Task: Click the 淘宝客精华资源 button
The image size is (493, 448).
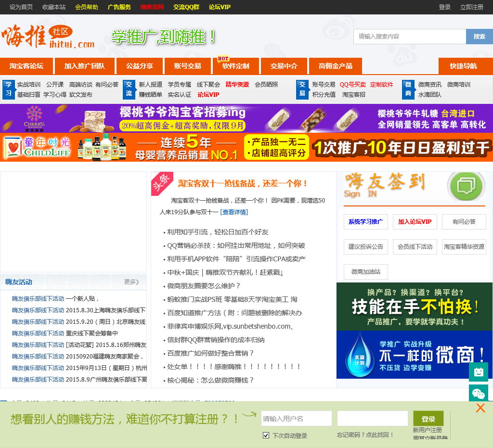Action: (x=464, y=247)
